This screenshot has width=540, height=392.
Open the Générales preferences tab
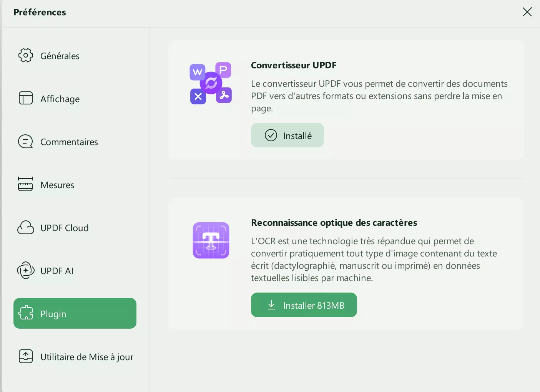(x=60, y=56)
